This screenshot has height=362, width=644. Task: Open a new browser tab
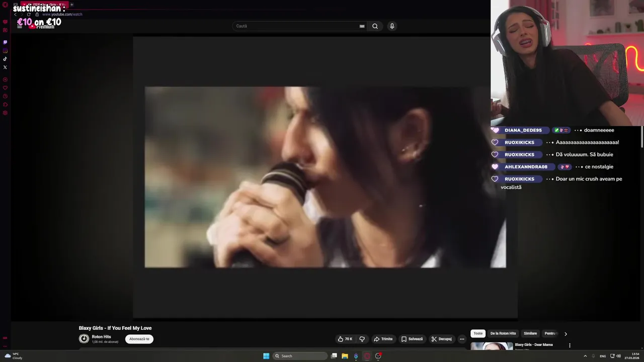pos(71,5)
